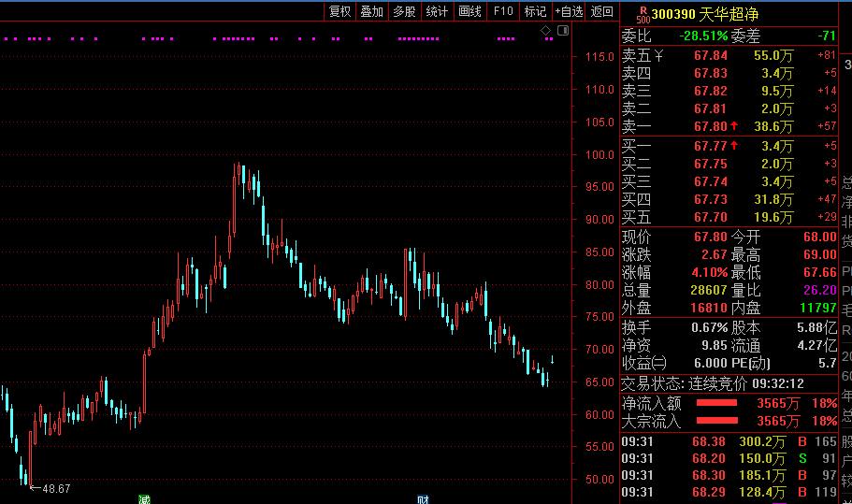Image resolution: width=852 pixels, height=504 pixels.
Task: Click the 48.67 low price label
Action: (x=54, y=488)
